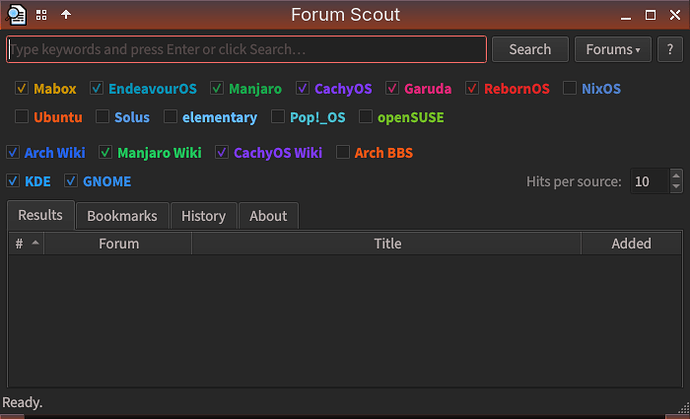Click the grid icon in title bar
Screen dimensions: 690x419
41,15
